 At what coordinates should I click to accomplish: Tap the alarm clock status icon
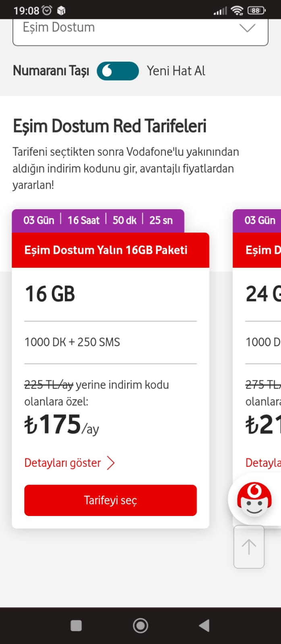[x=47, y=10]
